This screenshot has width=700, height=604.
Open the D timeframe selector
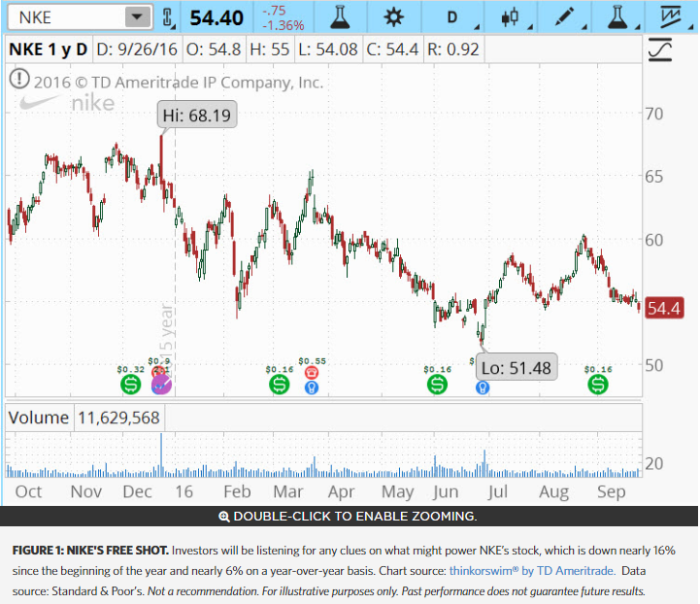(x=452, y=17)
